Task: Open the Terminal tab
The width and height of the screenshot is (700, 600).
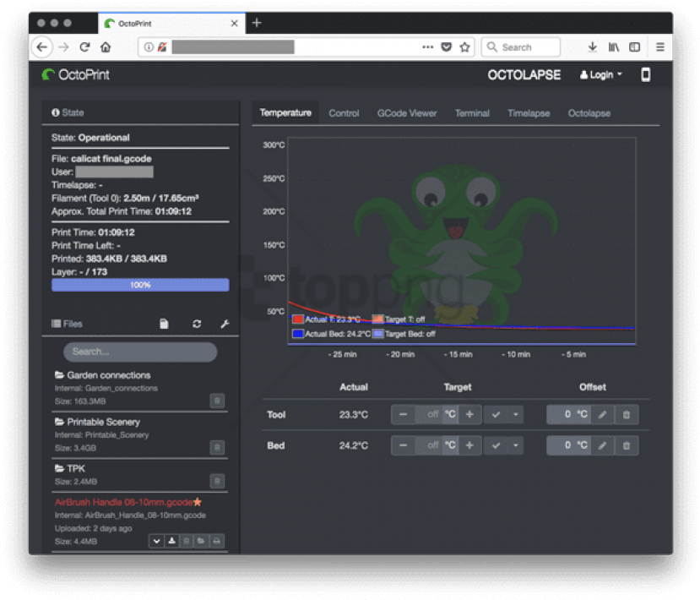Action: click(x=472, y=113)
